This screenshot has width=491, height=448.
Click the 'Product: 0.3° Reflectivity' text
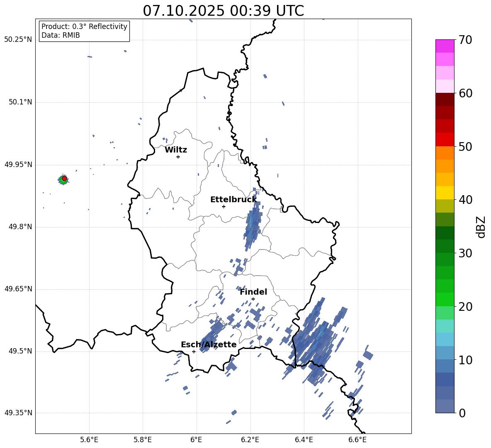(84, 27)
